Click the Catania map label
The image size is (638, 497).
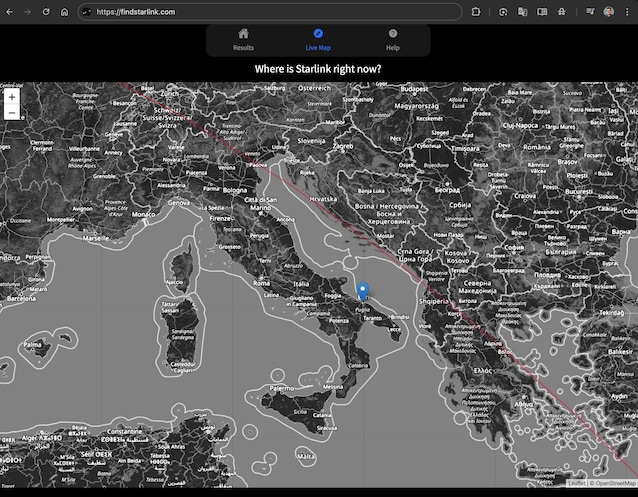pyautogui.click(x=322, y=415)
